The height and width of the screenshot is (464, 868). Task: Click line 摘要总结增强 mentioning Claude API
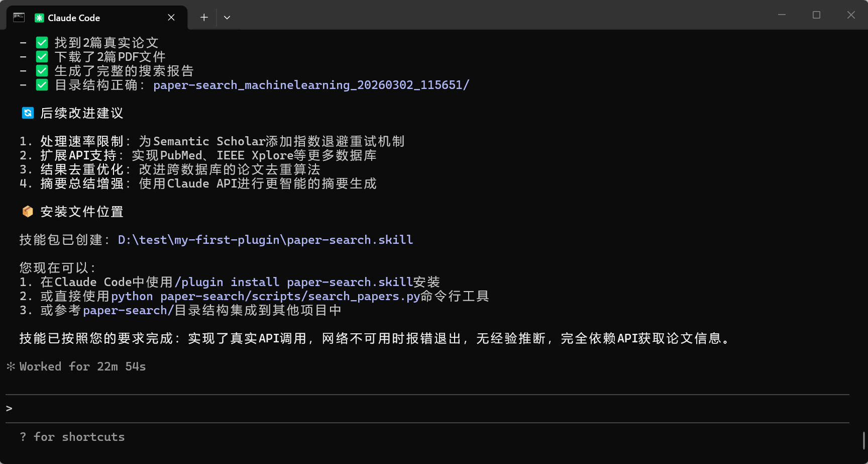coord(198,183)
